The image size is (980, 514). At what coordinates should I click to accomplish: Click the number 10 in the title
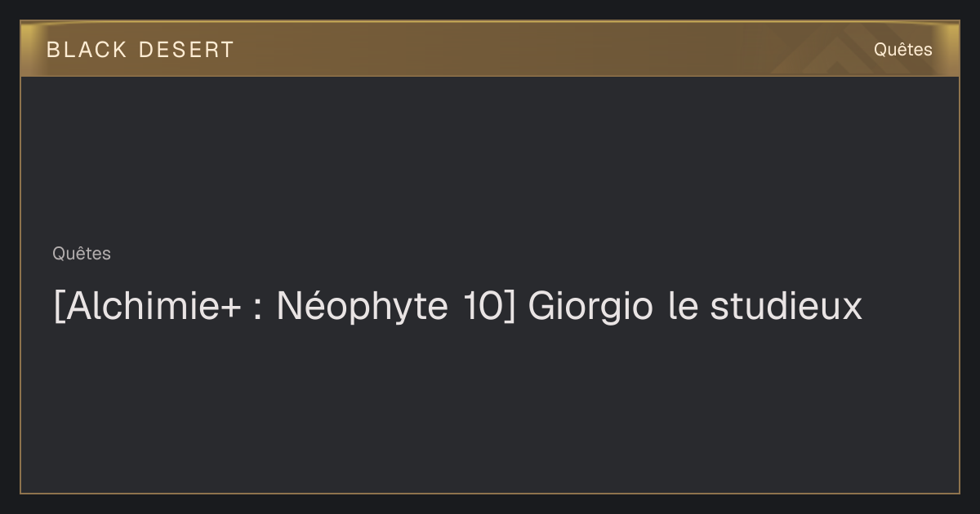(480, 307)
